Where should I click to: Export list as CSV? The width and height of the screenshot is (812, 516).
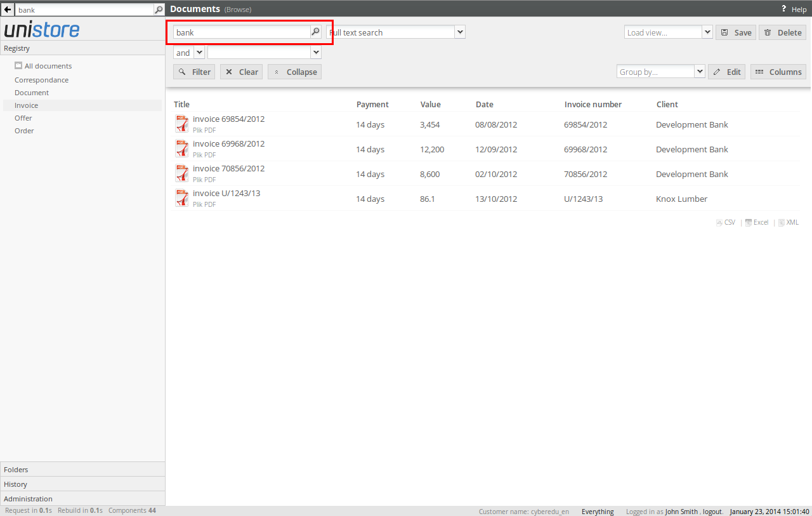click(x=726, y=222)
